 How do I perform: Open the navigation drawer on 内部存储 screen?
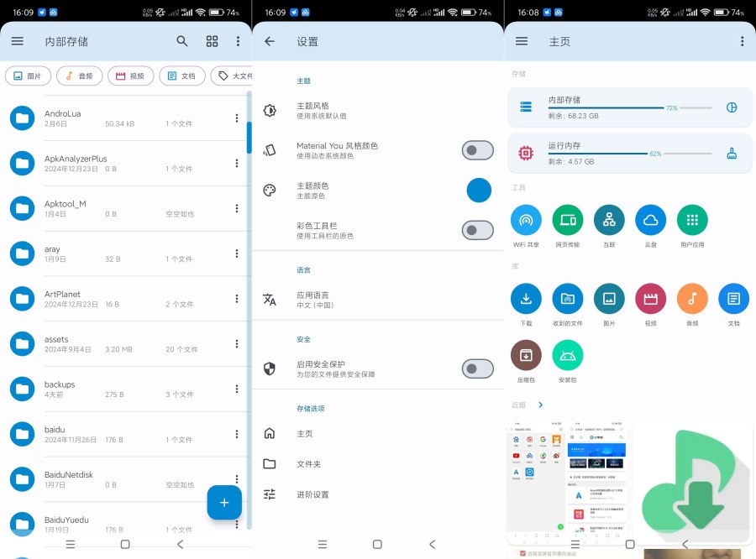[17, 41]
